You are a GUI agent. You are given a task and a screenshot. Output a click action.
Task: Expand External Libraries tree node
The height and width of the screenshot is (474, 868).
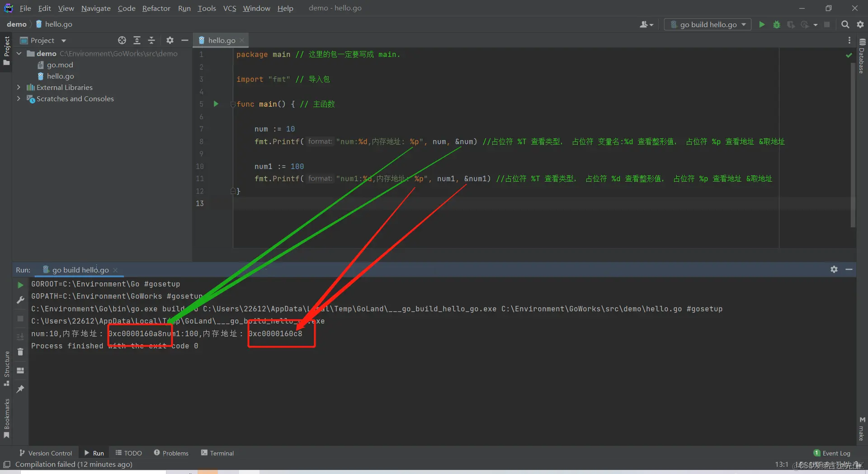tap(19, 87)
